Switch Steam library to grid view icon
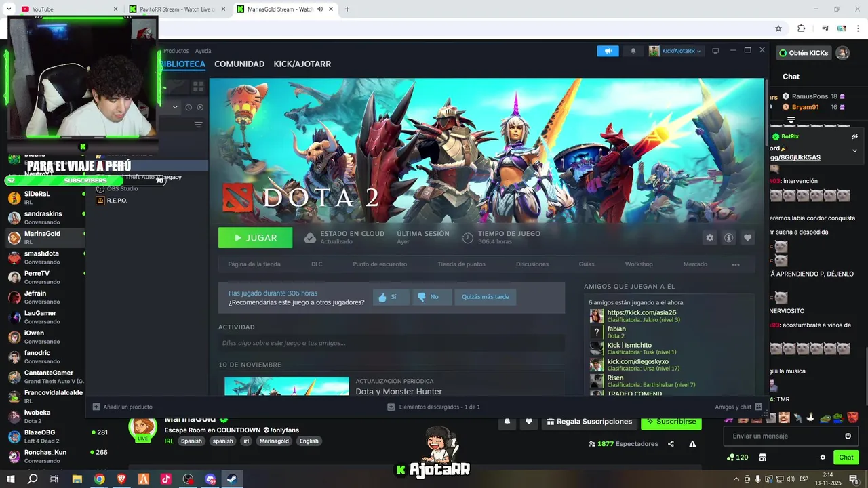 pyautogui.click(x=198, y=87)
